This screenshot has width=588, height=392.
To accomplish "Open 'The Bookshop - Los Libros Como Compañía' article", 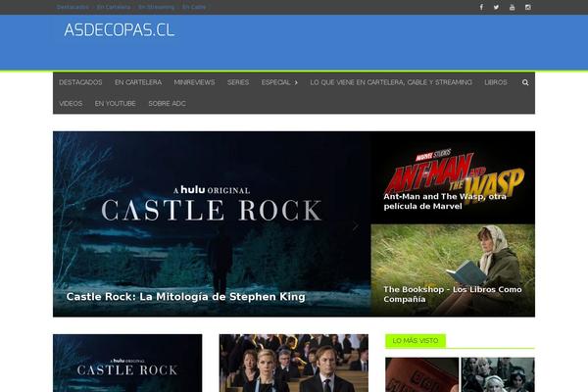I will (x=452, y=294).
